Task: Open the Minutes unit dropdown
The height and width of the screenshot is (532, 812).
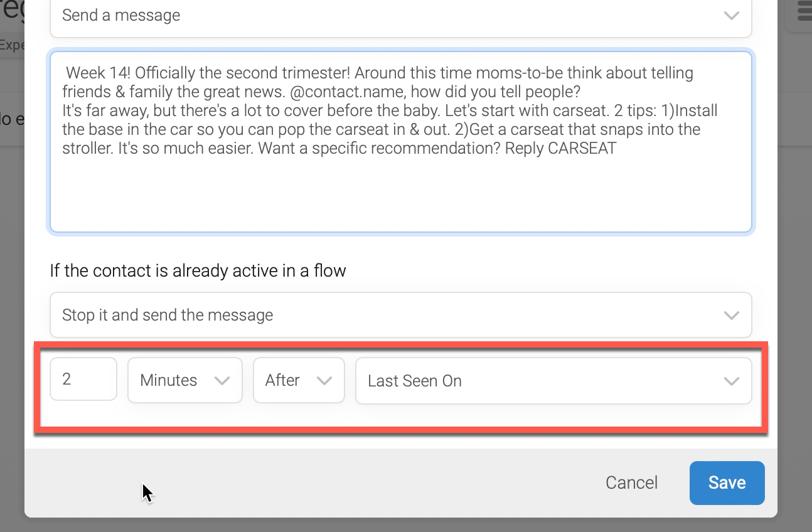Action: coord(185,380)
